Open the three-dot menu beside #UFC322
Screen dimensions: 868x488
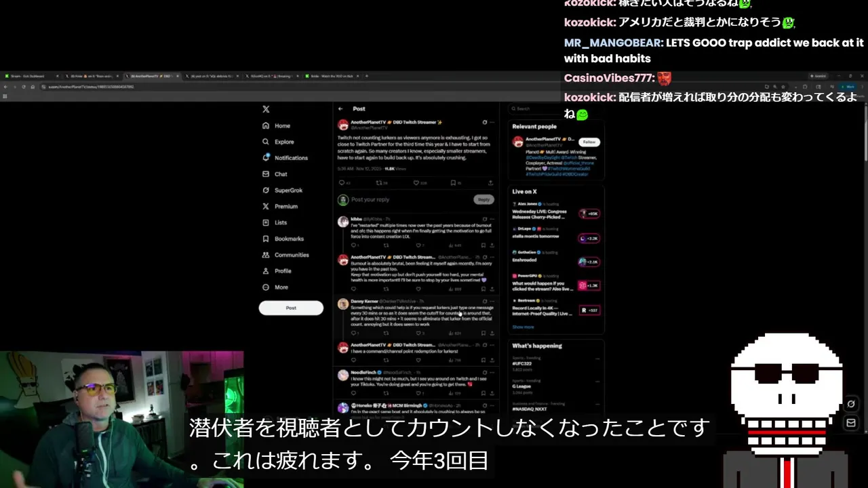(597, 359)
